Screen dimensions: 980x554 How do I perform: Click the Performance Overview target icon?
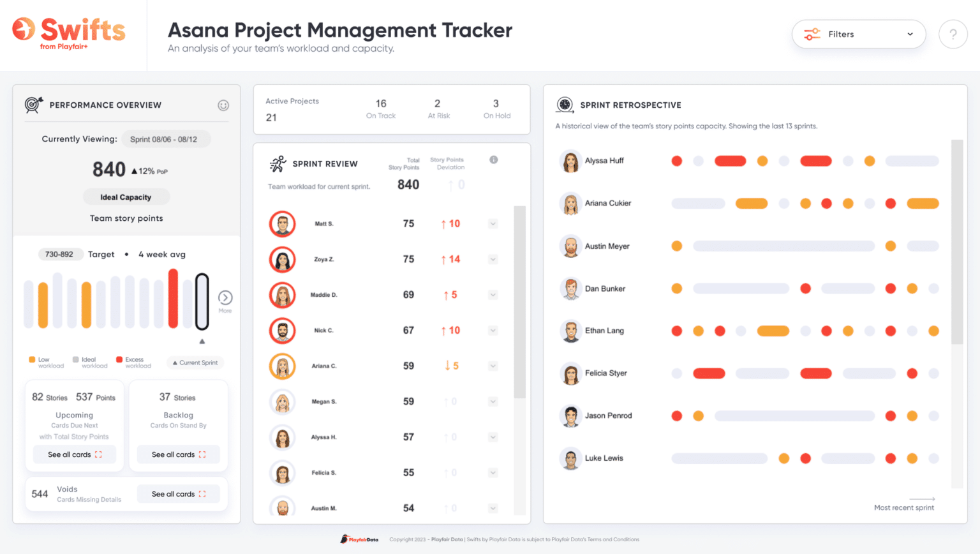point(32,105)
